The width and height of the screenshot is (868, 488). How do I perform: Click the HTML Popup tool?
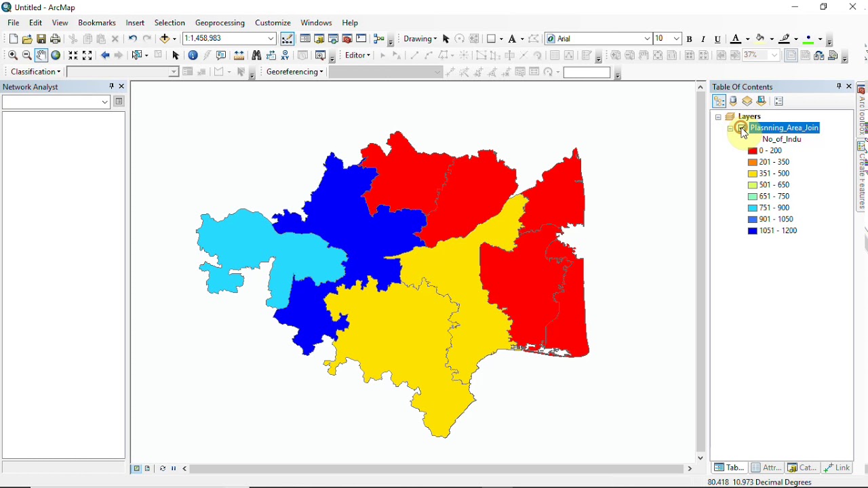221,56
